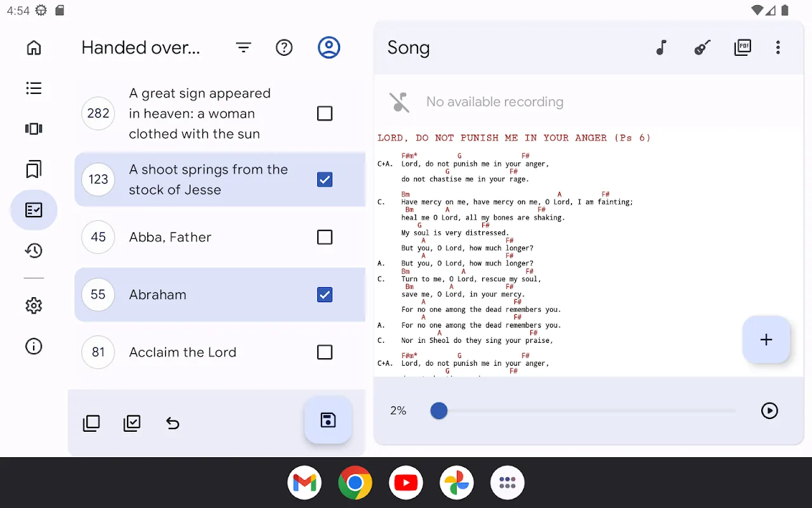Select the 'Abba, Father' song title

(x=170, y=237)
